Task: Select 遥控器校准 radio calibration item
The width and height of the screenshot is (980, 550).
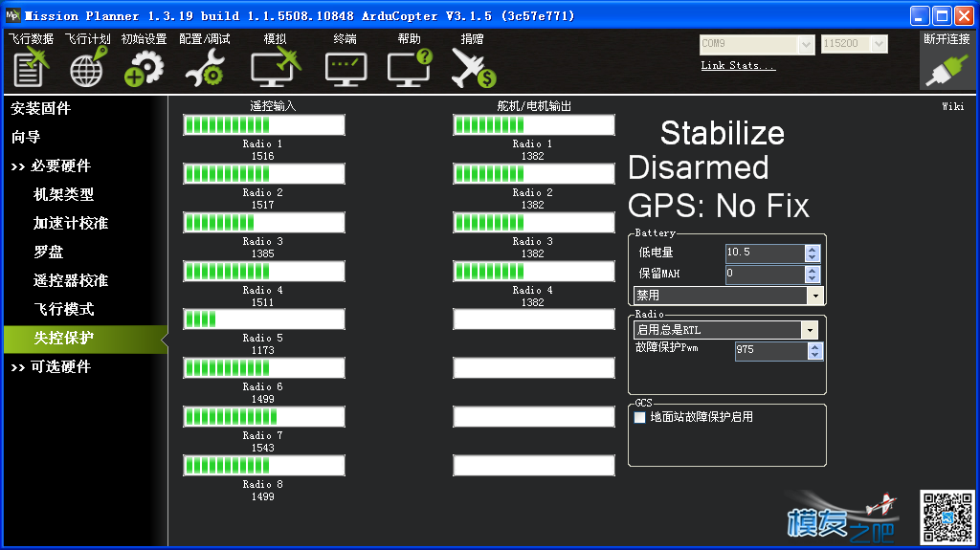Action: tap(71, 280)
